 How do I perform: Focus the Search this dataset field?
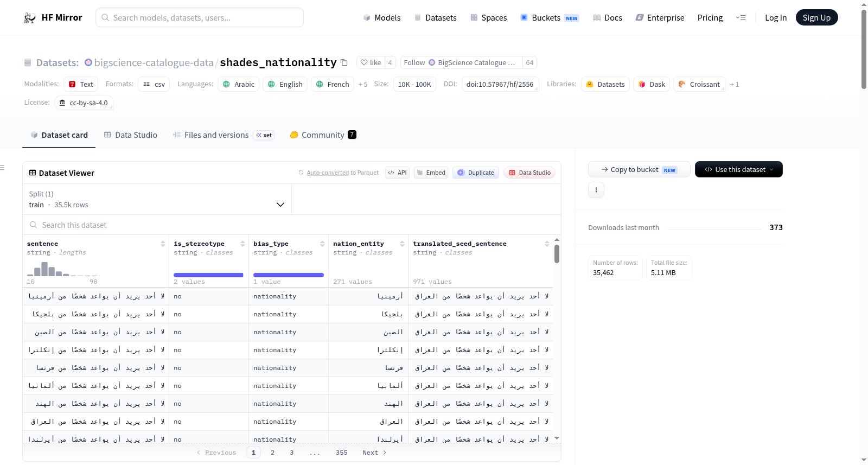click(x=292, y=225)
